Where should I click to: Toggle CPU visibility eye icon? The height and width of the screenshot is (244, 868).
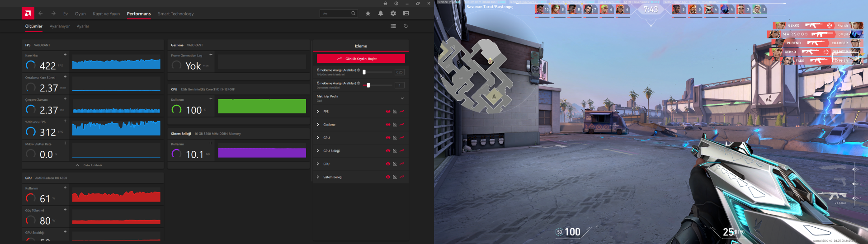(388, 164)
